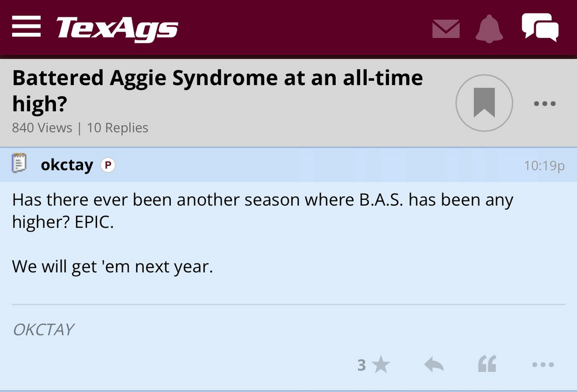The height and width of the screenshot is (392, 577).
Task: Open private messages envelope icon
Action: pos(446,29)
